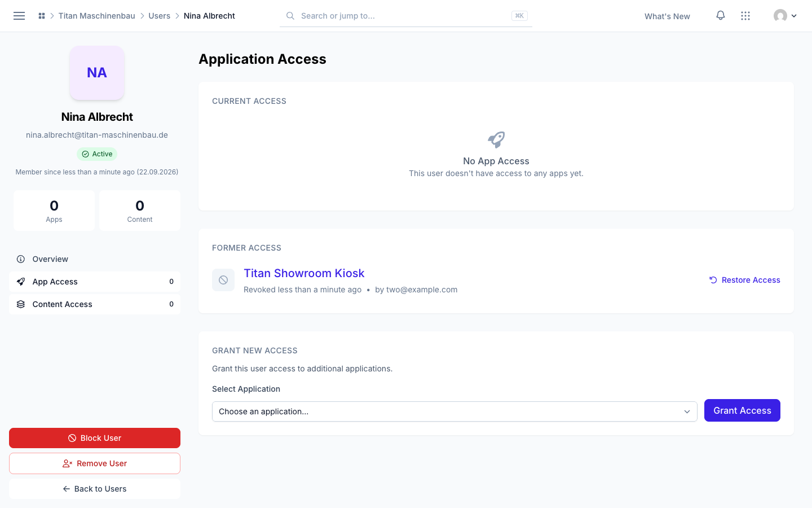Block this user
The height and width of the screenshot is (508, 812).
point(95,438)
